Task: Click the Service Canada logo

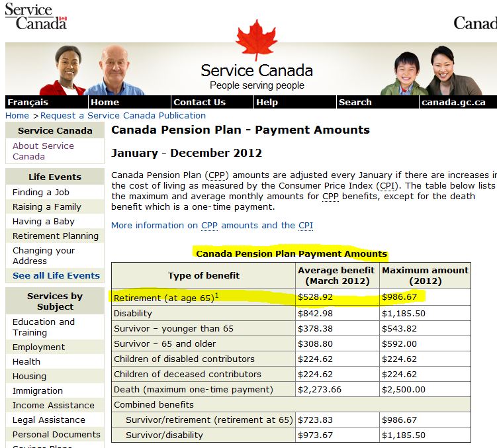Action: 36,17
